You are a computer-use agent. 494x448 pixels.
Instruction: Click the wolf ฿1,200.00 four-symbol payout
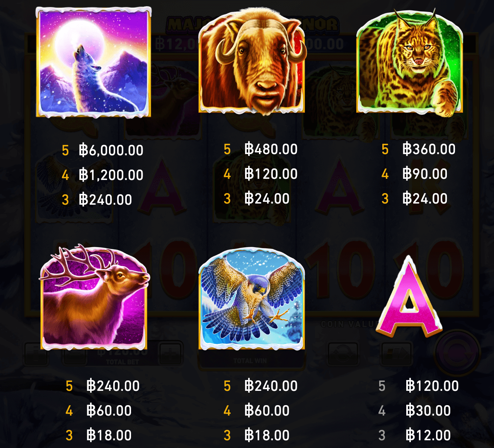111,175
